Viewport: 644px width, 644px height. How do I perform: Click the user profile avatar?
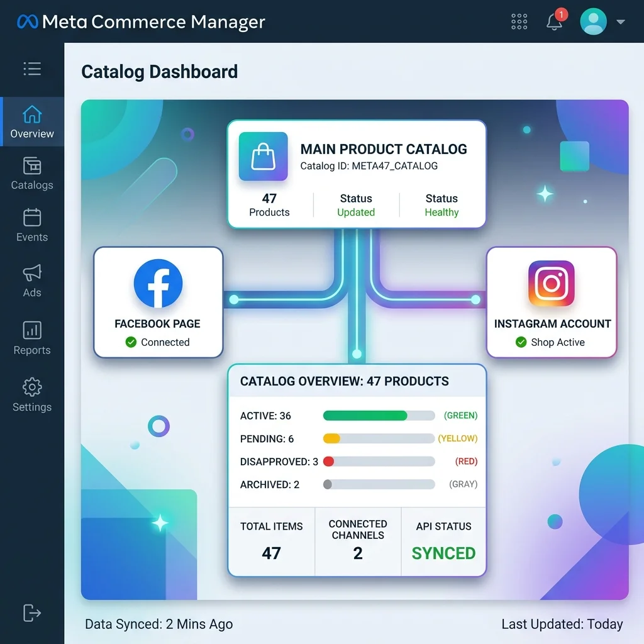click(x=593, y=21)
